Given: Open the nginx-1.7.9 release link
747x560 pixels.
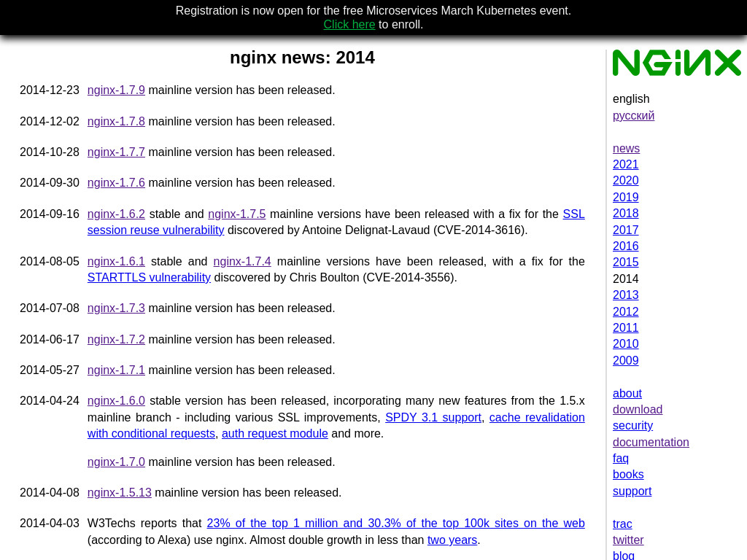Looking at the screenshot, I should click(x=116, y=90).
